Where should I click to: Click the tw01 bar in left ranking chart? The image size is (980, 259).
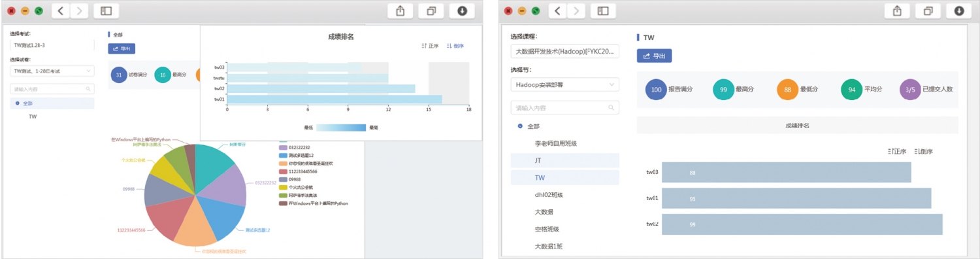click(335, 99)
